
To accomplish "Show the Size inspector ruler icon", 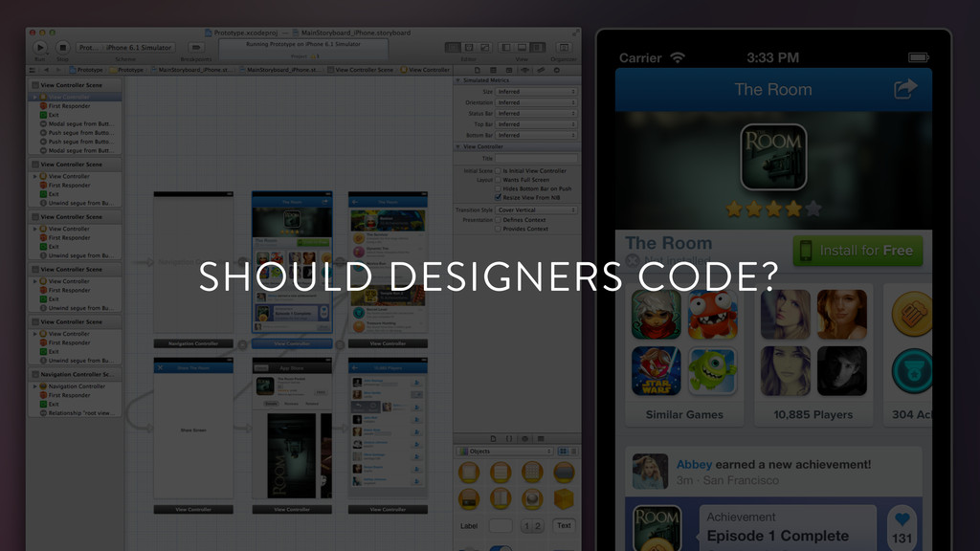I will click(541, 70).
